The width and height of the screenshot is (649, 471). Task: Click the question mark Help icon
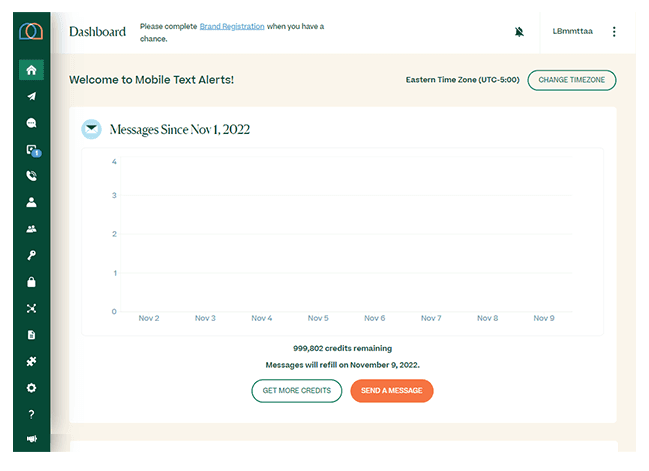tap(31, 414)
